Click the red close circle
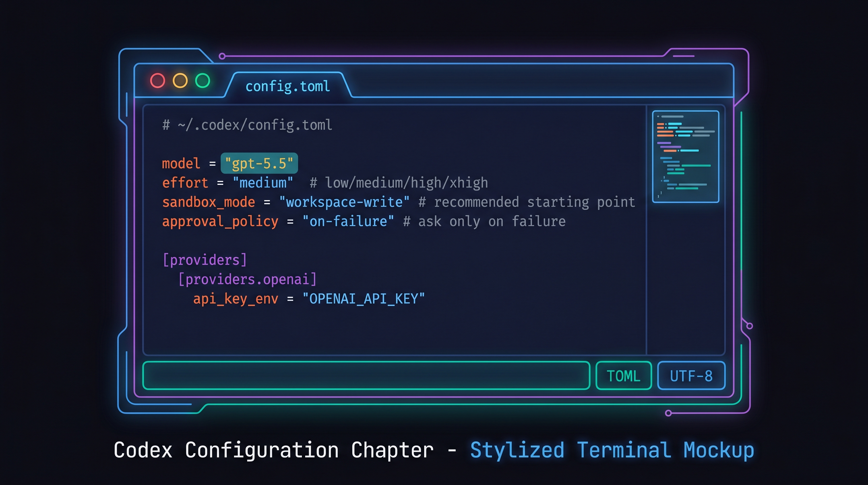 tap(157, 81)
